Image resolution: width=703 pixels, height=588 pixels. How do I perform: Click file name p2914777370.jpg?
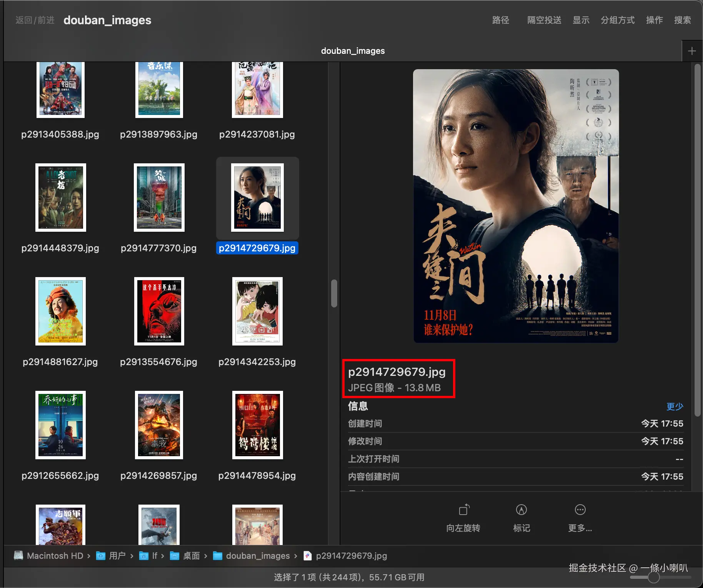pyautogui.click(x=159, y=248)
